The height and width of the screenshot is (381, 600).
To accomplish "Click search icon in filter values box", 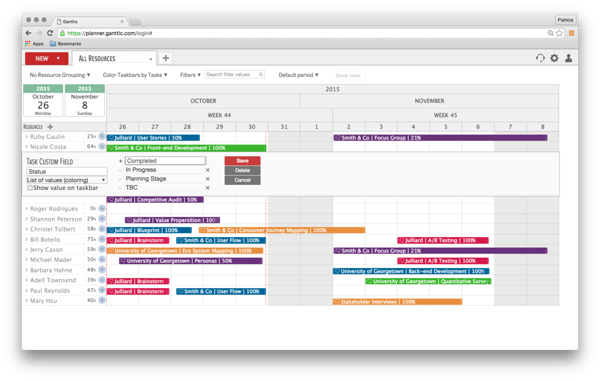I will pyautogui.click(x=261, y=75).
